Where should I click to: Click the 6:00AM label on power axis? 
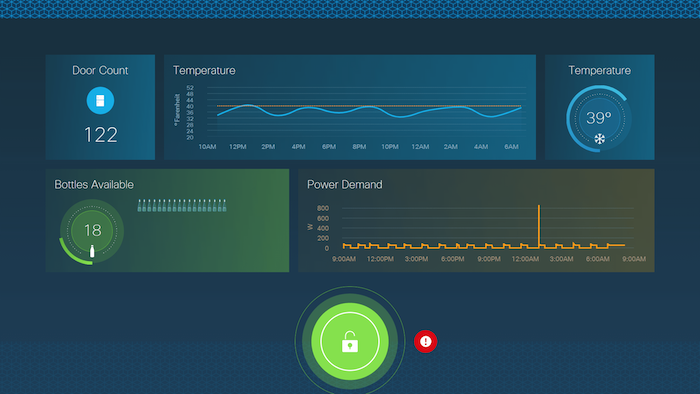coord(597,259)
